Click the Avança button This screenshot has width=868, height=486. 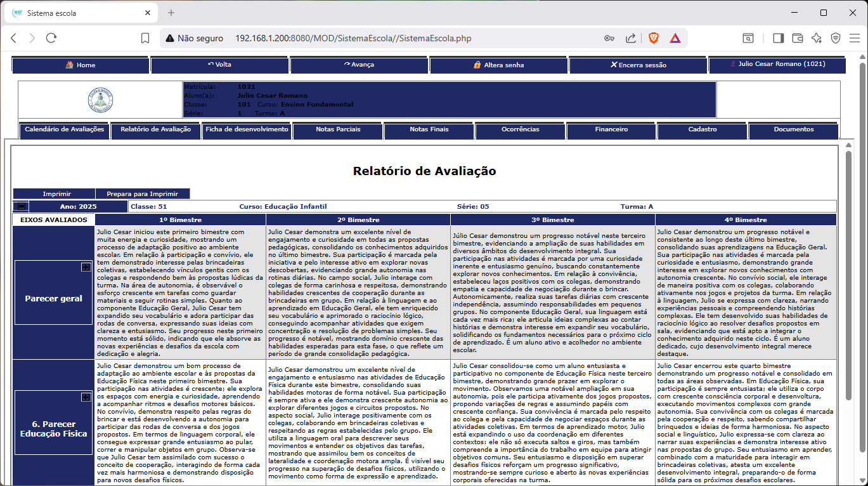point(359,65)
